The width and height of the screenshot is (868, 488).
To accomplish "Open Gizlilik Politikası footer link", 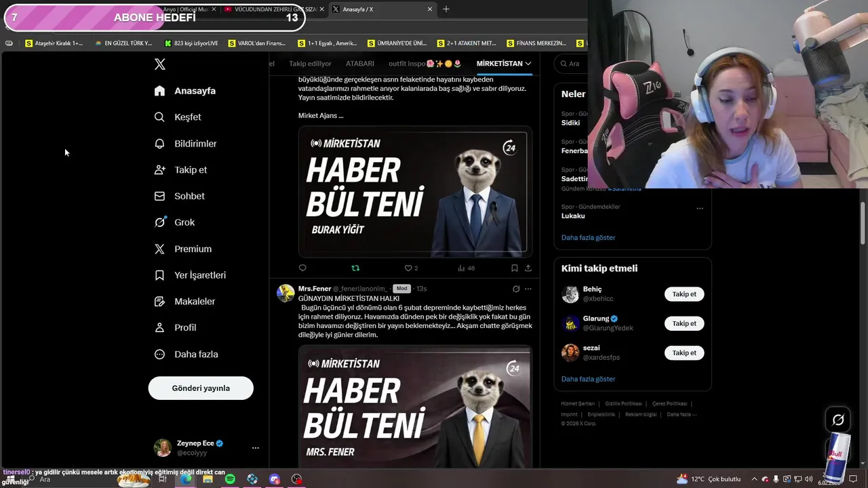I will pos(623,403).
